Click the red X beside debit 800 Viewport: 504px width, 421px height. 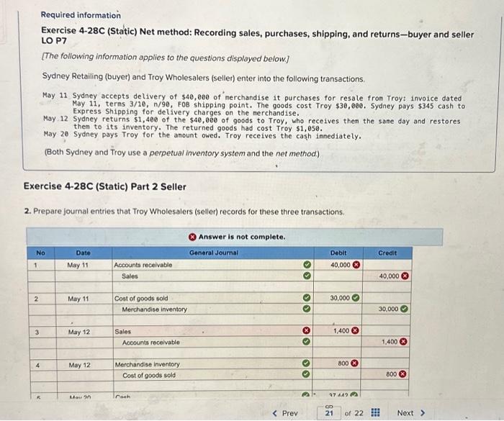coord(354,363)
